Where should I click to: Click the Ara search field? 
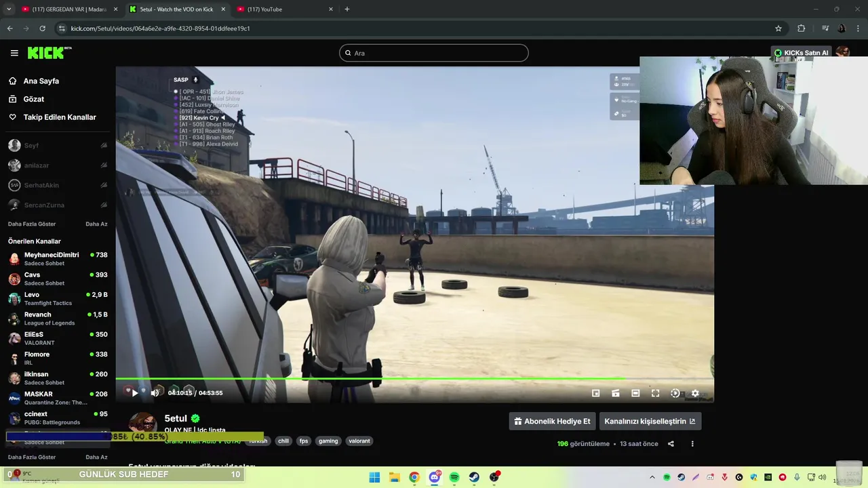434,53
